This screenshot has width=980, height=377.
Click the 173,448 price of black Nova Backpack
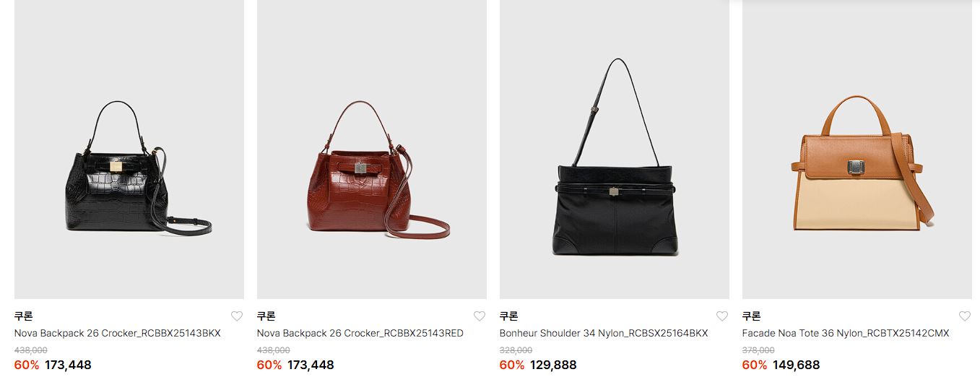coord(68,365)
